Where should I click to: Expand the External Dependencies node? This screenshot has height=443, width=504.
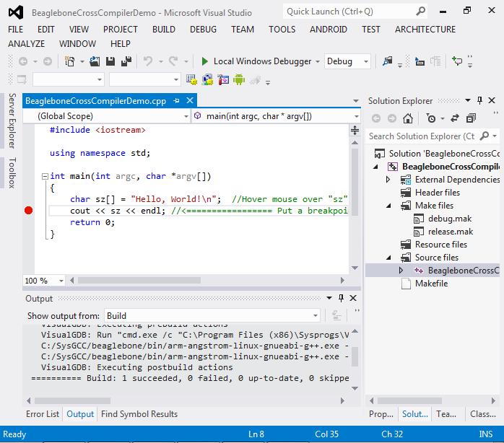tap(388, 179)
